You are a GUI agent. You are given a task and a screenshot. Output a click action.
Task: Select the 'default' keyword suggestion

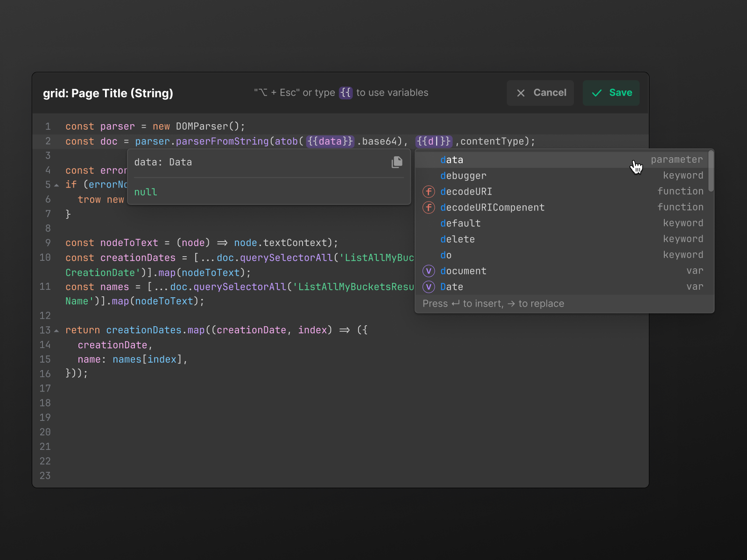coord(562,224)
